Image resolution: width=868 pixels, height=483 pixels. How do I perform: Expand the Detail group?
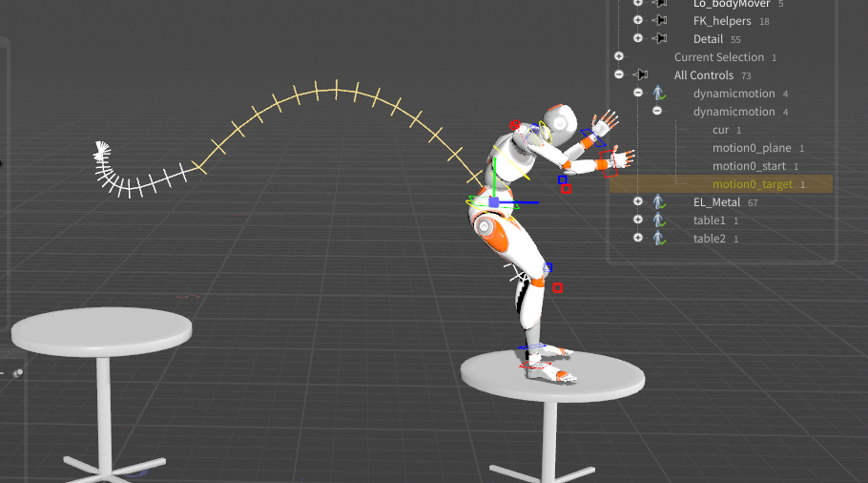coord(638,37)
